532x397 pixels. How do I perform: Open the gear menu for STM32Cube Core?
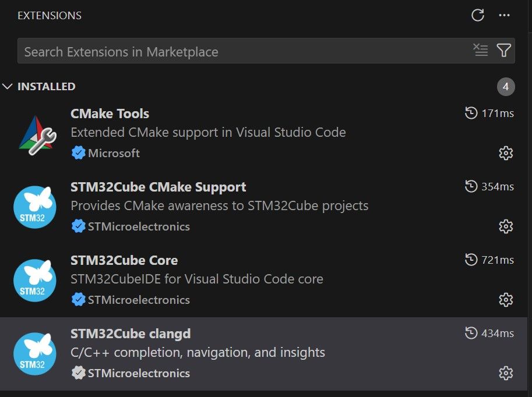point(506,300)
